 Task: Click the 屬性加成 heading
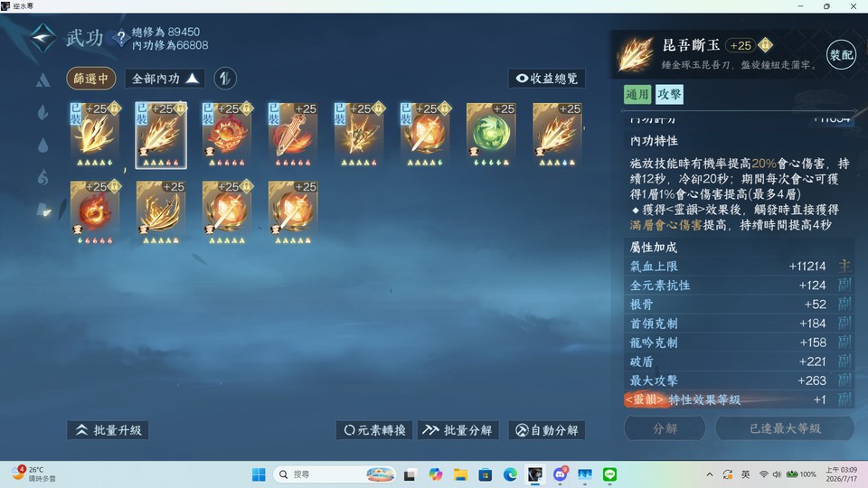pyautogui.click(x=654, y=248)
